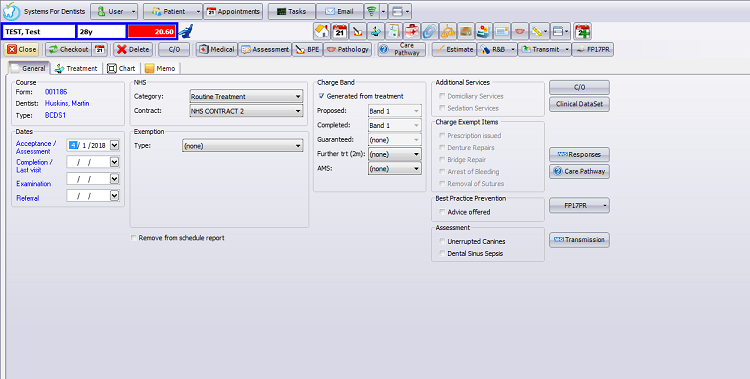Click the TEST, Test patient name field
The height and width of the screenshot is (379, 750).
pyautogui.click(x=39, y=32)
